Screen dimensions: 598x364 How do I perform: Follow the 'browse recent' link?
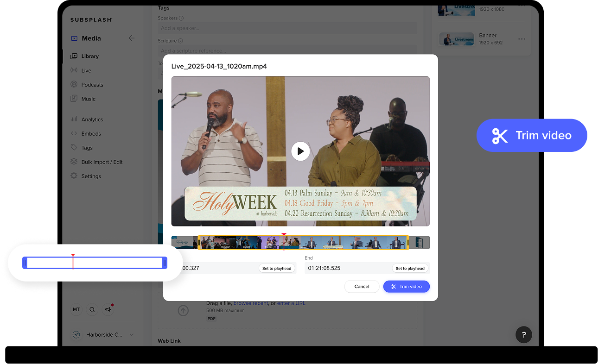pyautogui.click(x=251, y=303)
